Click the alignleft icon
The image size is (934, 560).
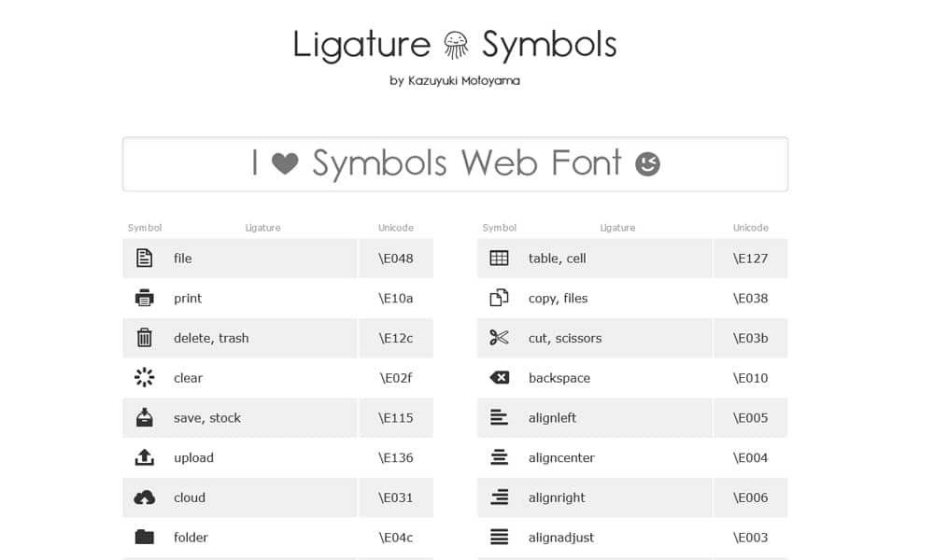point(499,417)
